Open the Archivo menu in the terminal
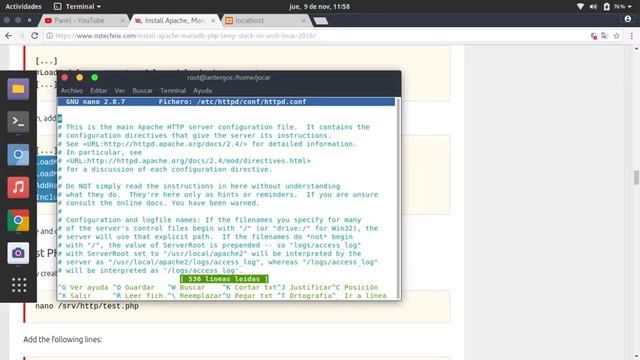The image size is (640, 360). tap(72, 91)
